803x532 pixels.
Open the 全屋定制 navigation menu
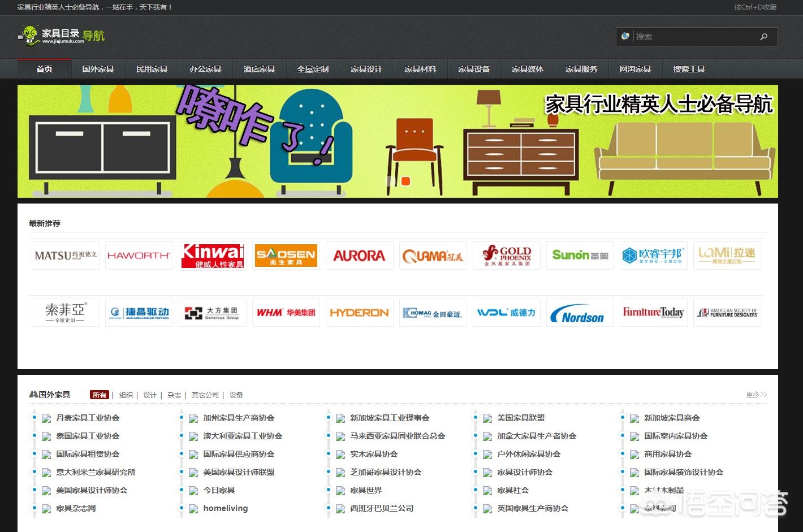tap(313, 69)
